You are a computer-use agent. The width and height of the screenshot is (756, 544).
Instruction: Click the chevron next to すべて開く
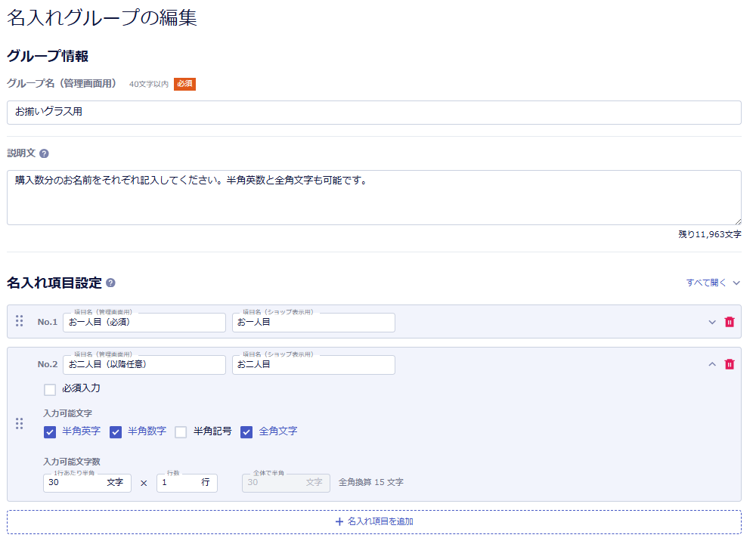click(x=736, y=283)
